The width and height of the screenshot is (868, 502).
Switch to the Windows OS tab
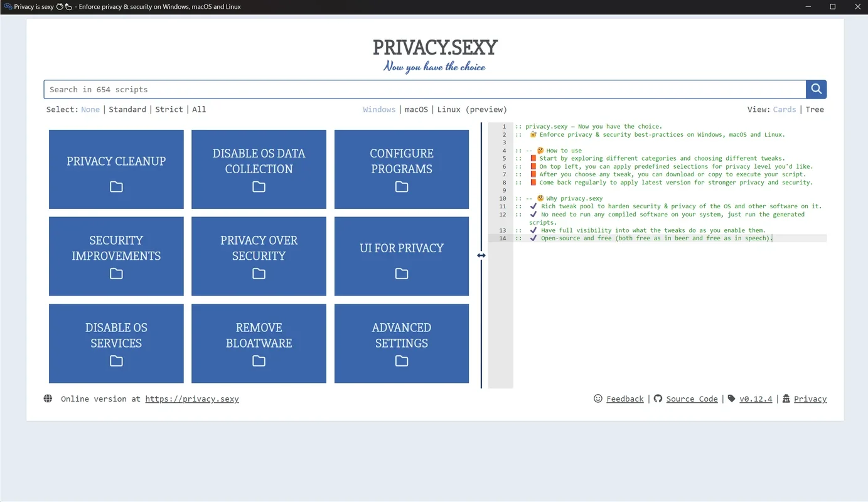(379, 109)
